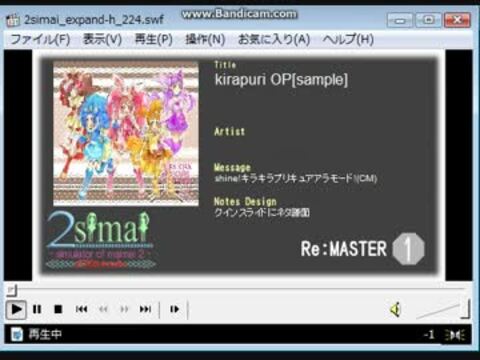Adjust the volume slider

[x=443, y=309]
